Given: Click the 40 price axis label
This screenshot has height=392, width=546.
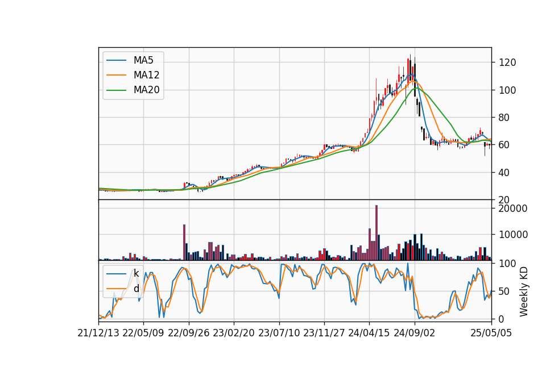Looking at the screenshot, I should pos(504,173).
